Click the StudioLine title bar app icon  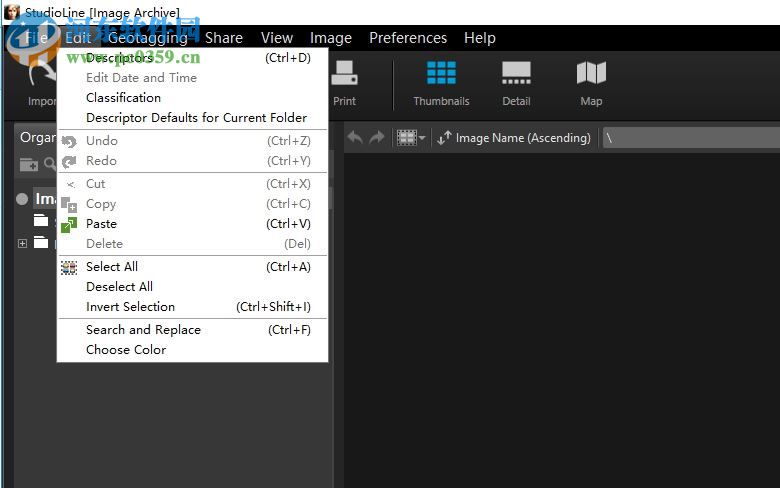(x=12, y=12)
